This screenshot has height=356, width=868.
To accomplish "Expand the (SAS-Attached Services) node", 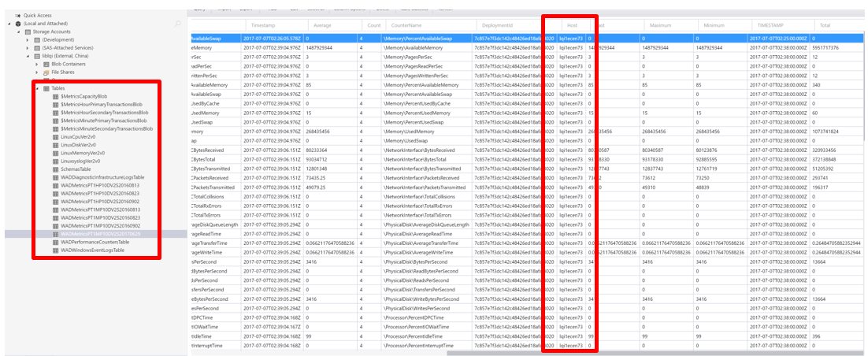I will (x=26, y=47).
